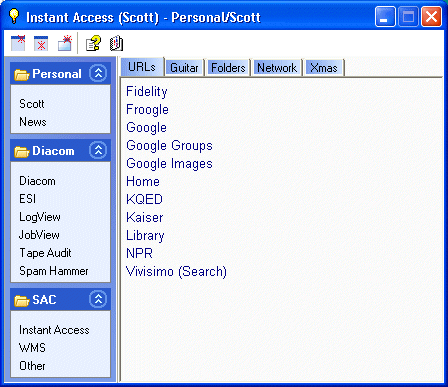This screenshot has height=387, width=448.
Task: Select Other in the SAC group
Action: tap(32, 366)
